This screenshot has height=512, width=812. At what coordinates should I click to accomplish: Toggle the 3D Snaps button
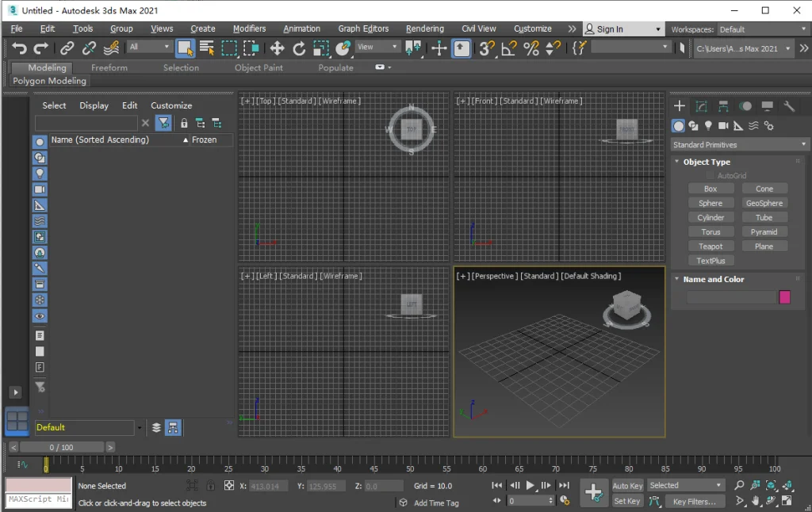[485, 48]
